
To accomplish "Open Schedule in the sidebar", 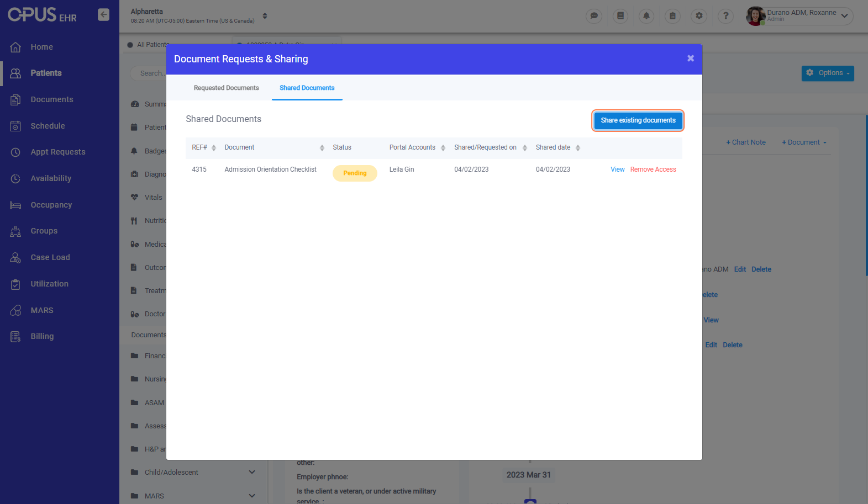I will pos(48,126).
